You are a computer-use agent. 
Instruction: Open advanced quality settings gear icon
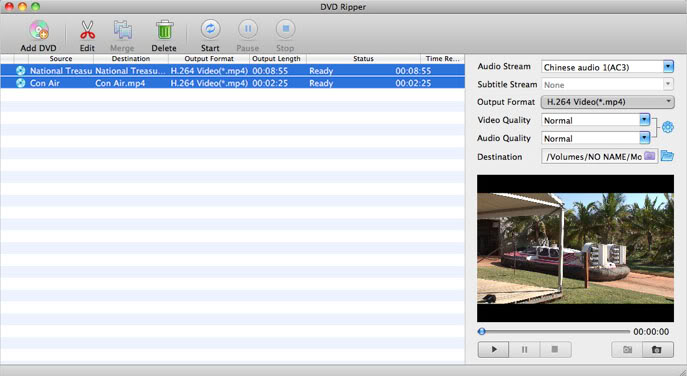[x=668, y=127]
